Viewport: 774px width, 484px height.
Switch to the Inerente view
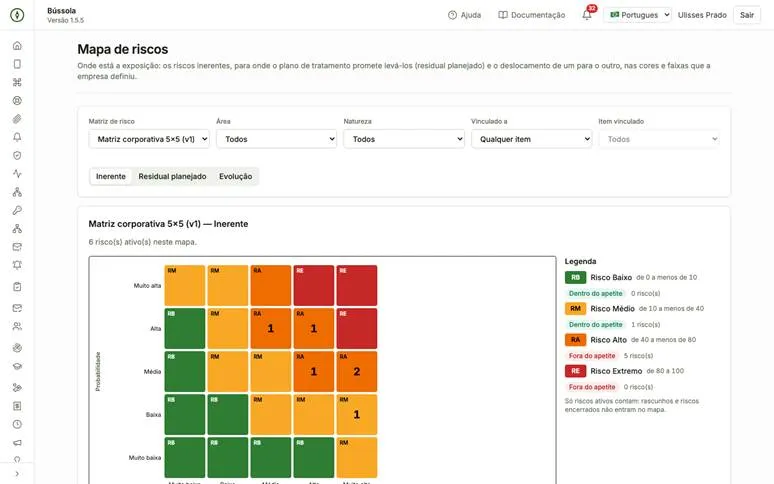111,176
